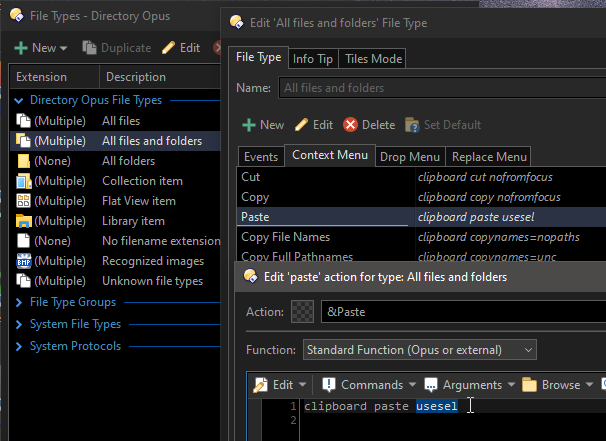
Task: Select the Paste context menu entry
Action: click(x=255, y=217)
